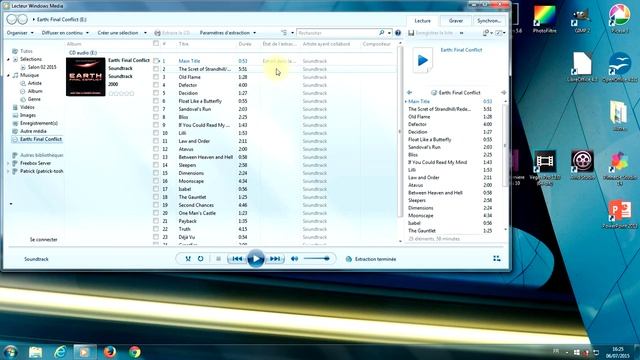
Task: Toggle shuffle mode icon
Action: [188, 259]
